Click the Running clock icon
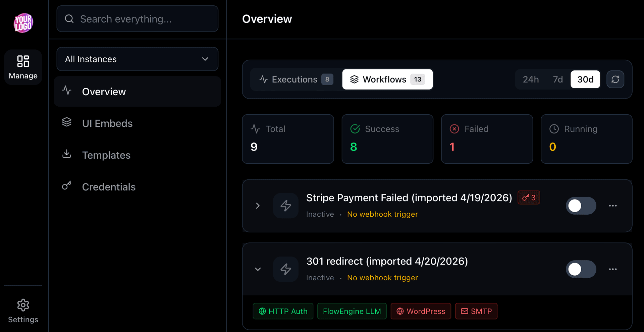The image size is (644, 332). 554,129
